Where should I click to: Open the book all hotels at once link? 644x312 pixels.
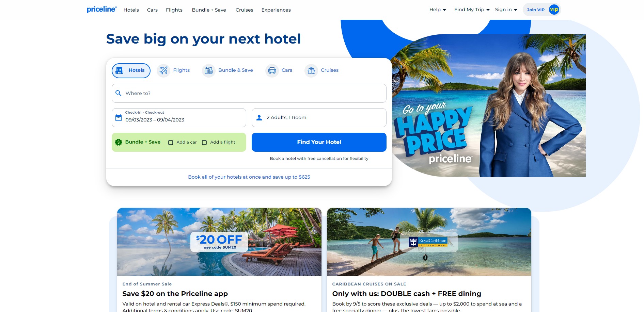[x=249, y=177]
